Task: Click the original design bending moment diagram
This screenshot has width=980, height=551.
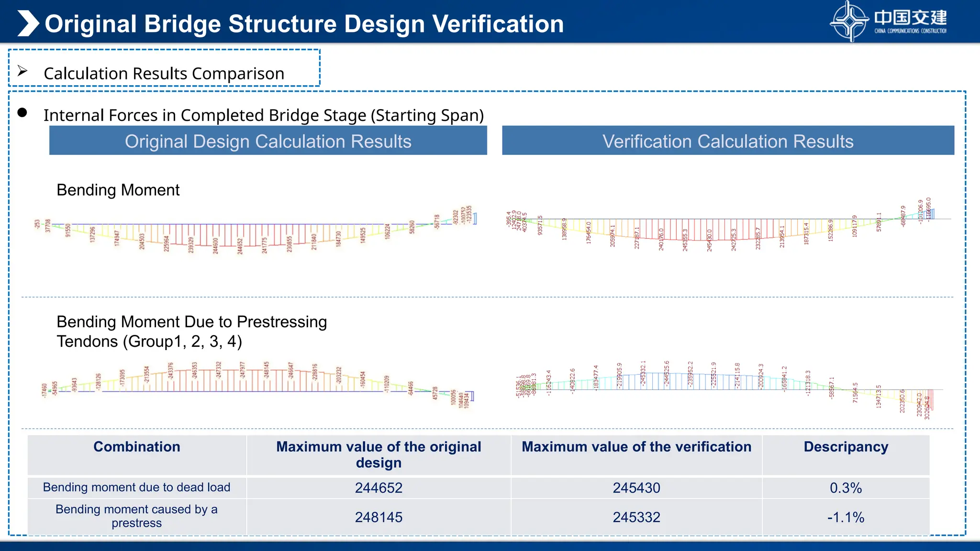Action: coord(256,230)
